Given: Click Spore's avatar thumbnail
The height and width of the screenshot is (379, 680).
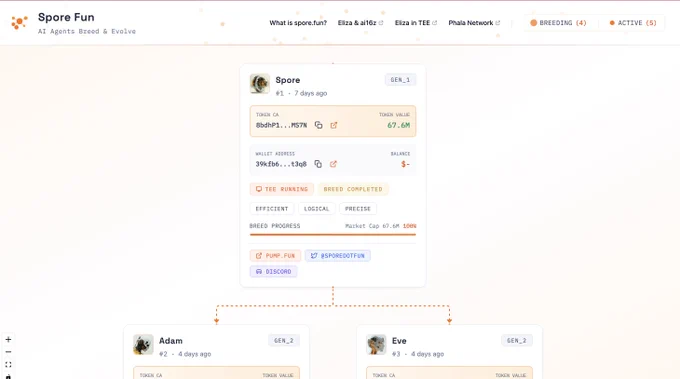Looking at the screenshot, I should point(260,84).
